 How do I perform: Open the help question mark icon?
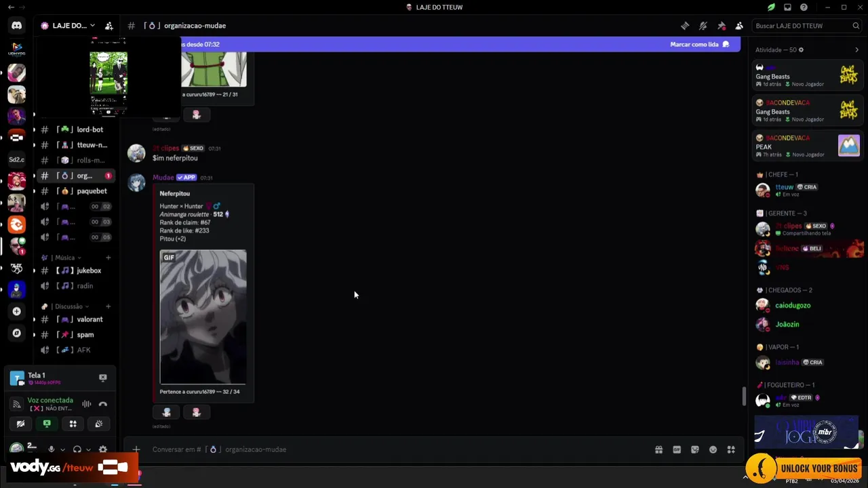coord(804,7)
